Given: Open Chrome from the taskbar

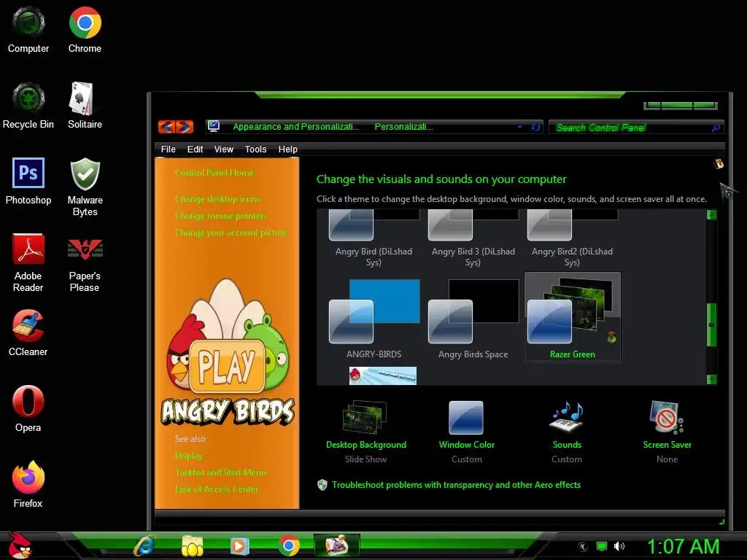Looking at the screenshot, I should (x=289, y=545).
